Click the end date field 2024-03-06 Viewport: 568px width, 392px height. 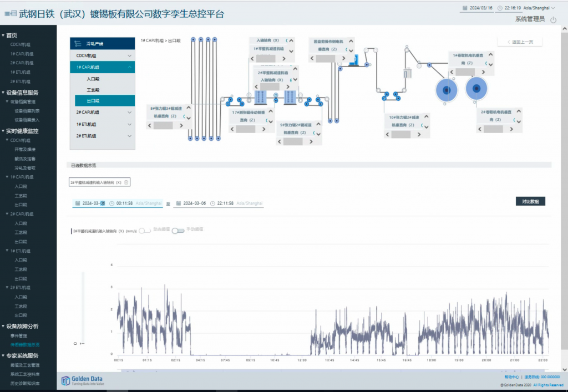pyautogui.click(x=195, y=203)
